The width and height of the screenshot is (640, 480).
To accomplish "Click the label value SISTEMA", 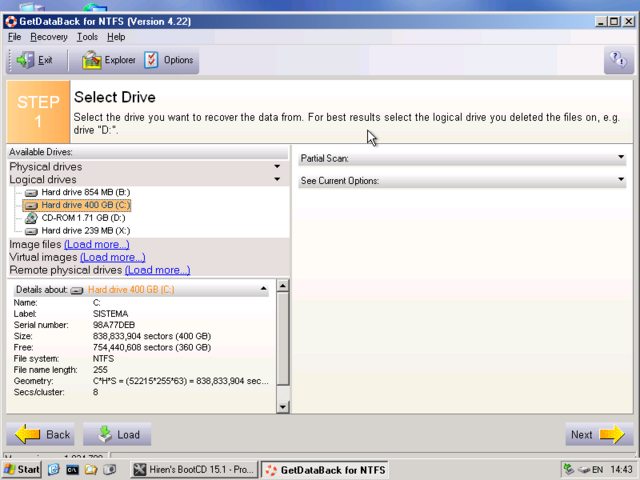I will 110,313.
